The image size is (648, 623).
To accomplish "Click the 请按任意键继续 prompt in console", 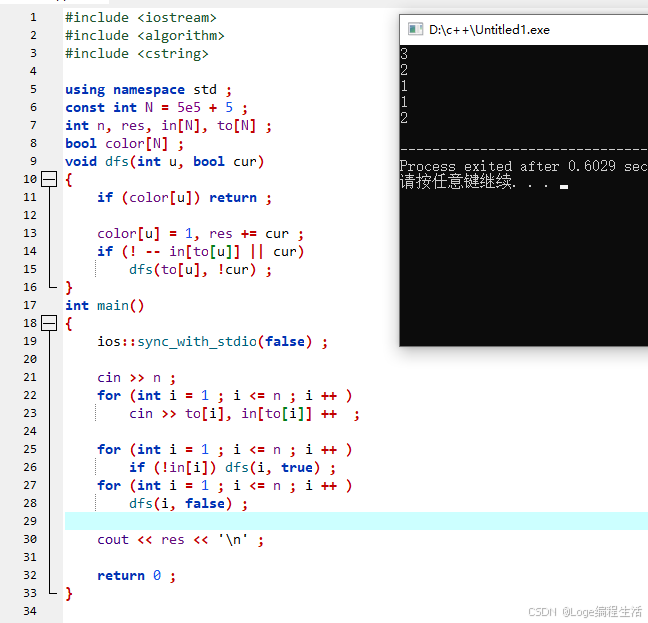I will click(x=457, y=181).
